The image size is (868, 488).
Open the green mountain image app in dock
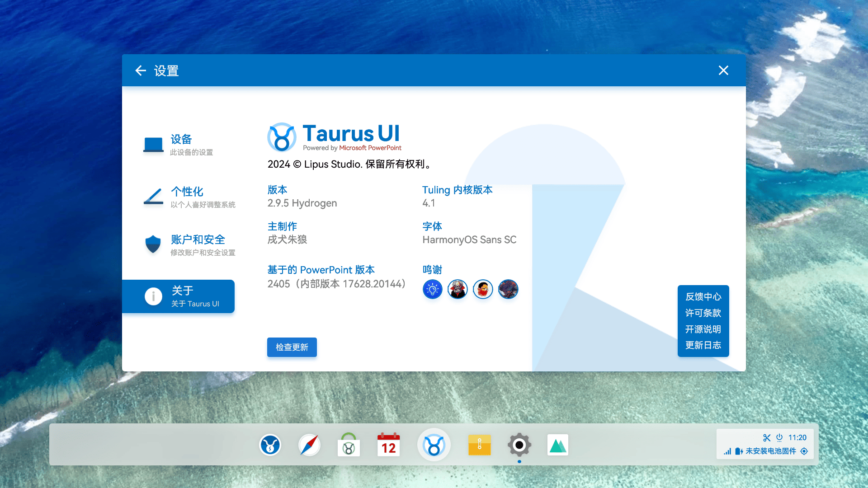557,445
